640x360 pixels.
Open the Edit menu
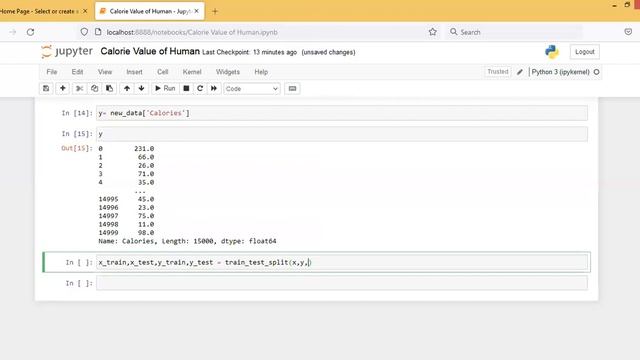coord(77,72)
